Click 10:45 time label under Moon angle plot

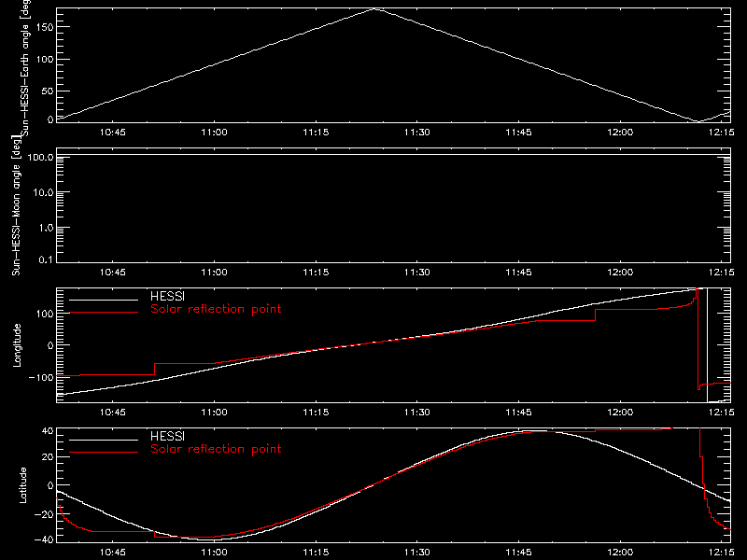click(x=113, y=273)
